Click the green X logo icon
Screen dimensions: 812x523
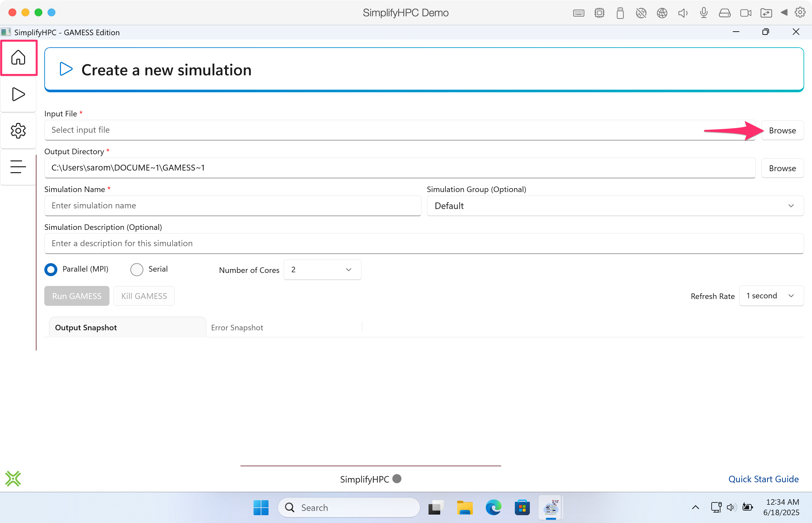(x=13, y=479)
